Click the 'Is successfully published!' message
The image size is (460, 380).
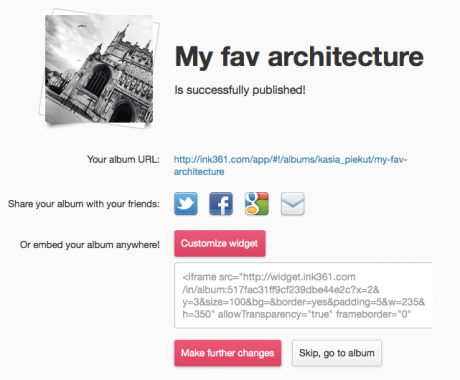coord(240,90)
